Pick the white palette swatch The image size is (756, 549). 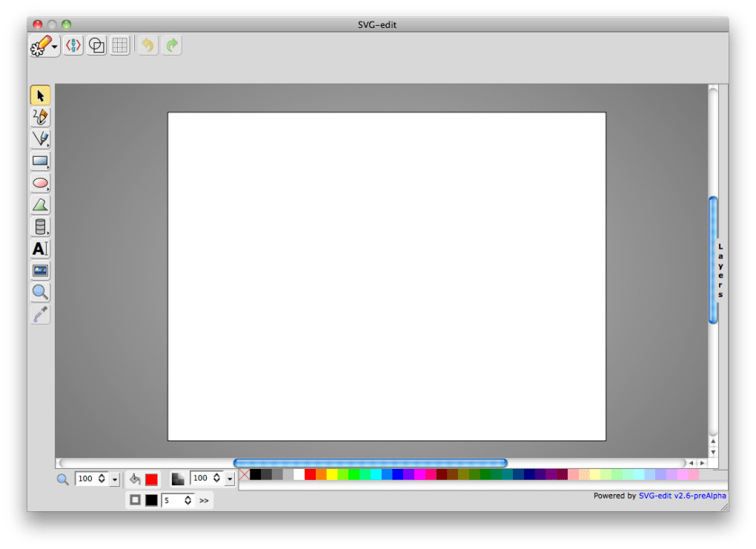pyautogui.click(x=299, y=475)
